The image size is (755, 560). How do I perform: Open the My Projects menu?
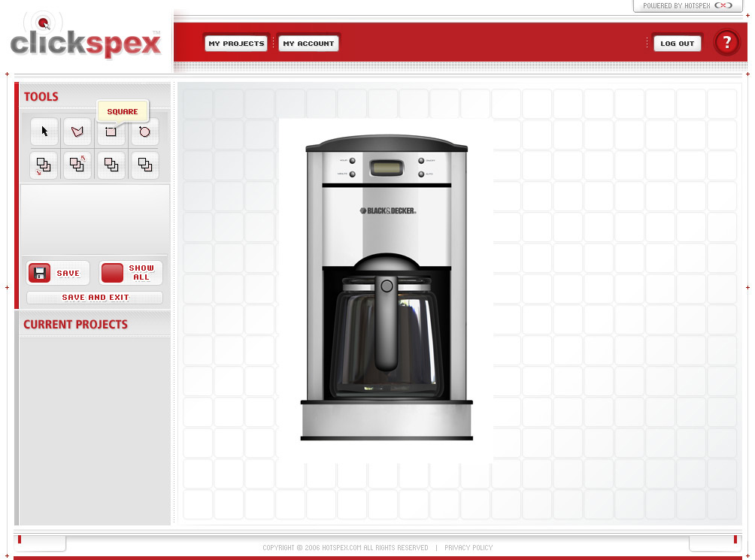236,44
